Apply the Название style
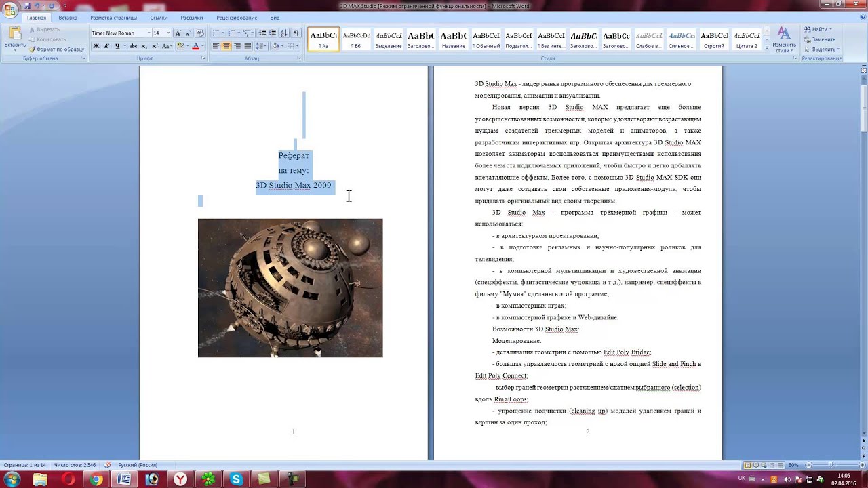868x488 pixels. [x=454, y=39]
